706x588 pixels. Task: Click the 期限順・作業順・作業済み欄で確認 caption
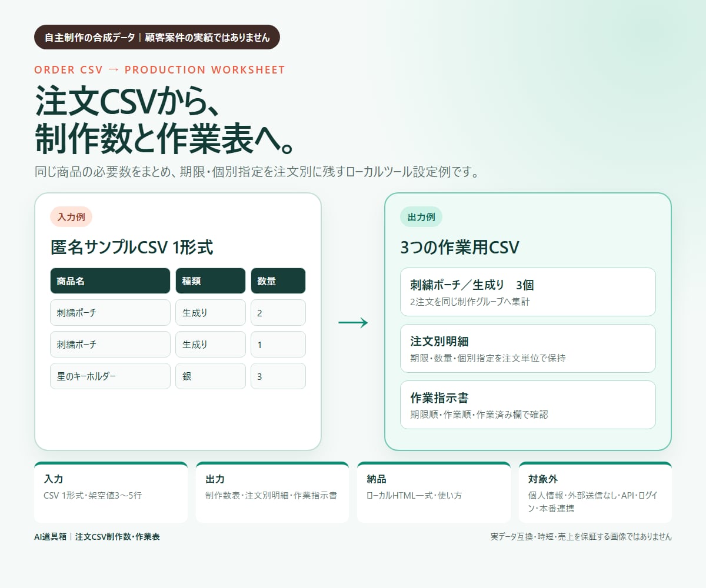coord(479,415)
